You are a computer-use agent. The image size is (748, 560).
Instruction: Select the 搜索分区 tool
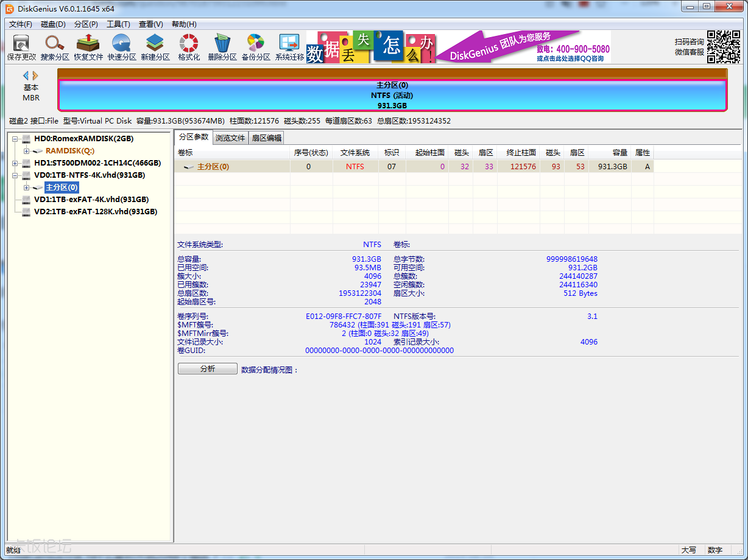[54, 47]
